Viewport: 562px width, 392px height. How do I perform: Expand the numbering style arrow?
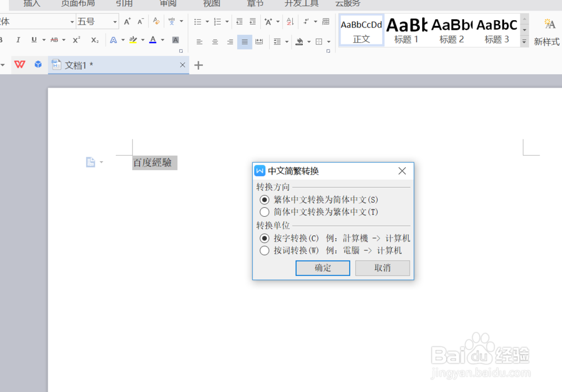tap(227, 22)
